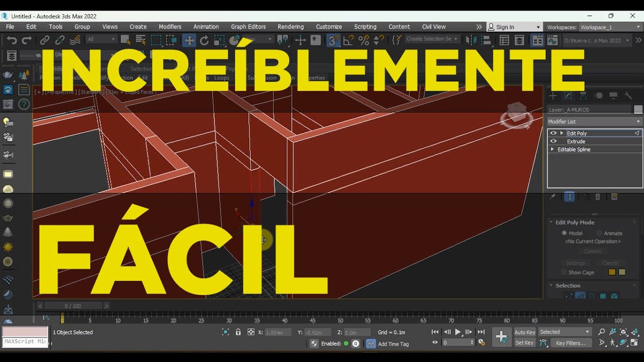Toggle the Auto Key button

pos(525,332)
